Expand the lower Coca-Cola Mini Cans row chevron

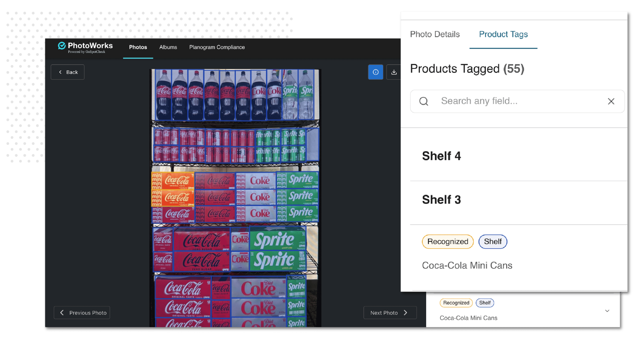tap(607, 311)
